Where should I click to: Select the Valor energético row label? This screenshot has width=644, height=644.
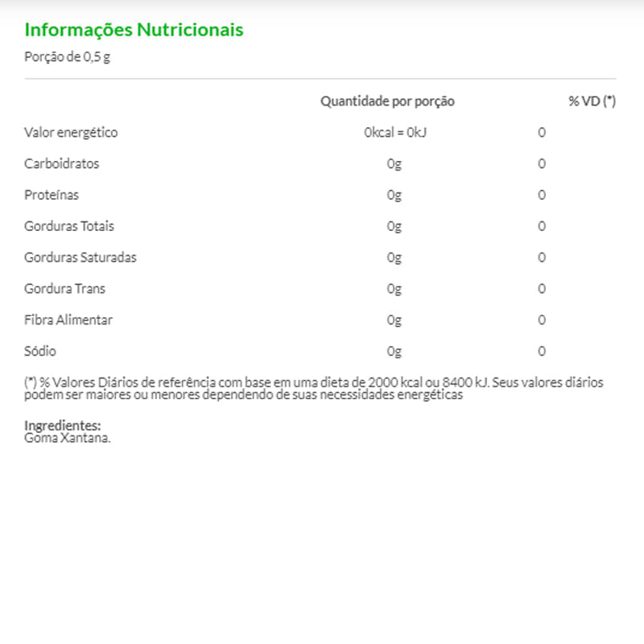coord(71,132)
